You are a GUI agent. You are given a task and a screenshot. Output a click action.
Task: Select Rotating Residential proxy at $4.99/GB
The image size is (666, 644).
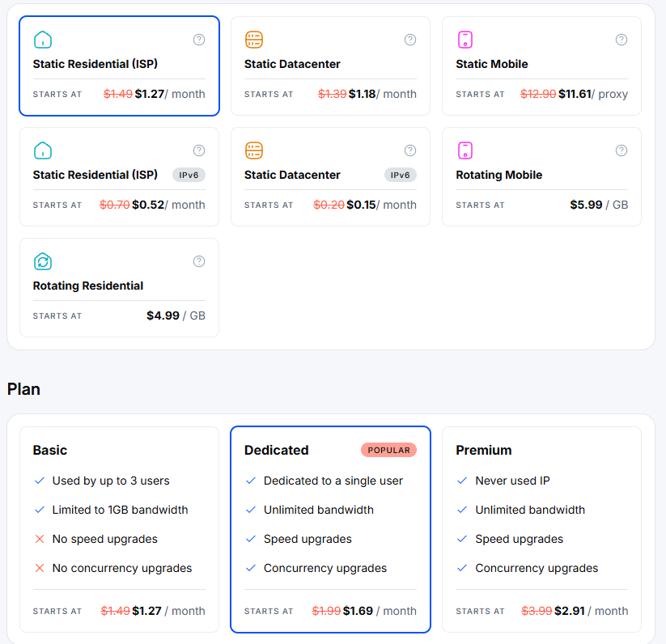(119, 288)
